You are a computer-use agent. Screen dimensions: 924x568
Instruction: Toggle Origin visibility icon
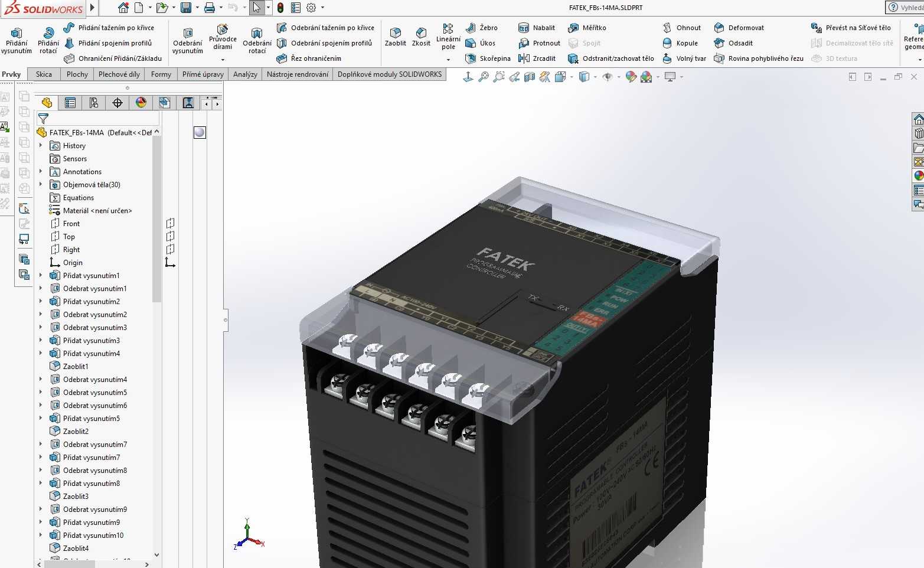pos(170,262)
